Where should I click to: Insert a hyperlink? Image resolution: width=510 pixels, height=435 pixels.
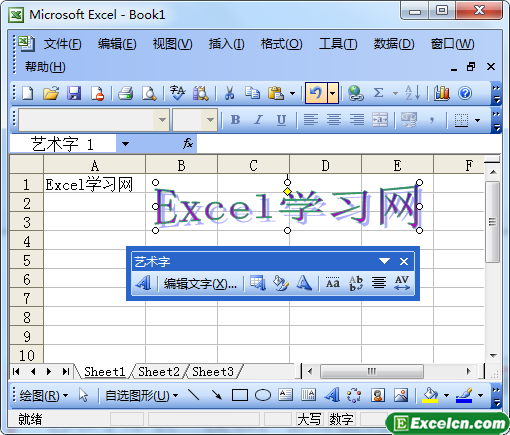pyautogui.click(x=355, y=93)
